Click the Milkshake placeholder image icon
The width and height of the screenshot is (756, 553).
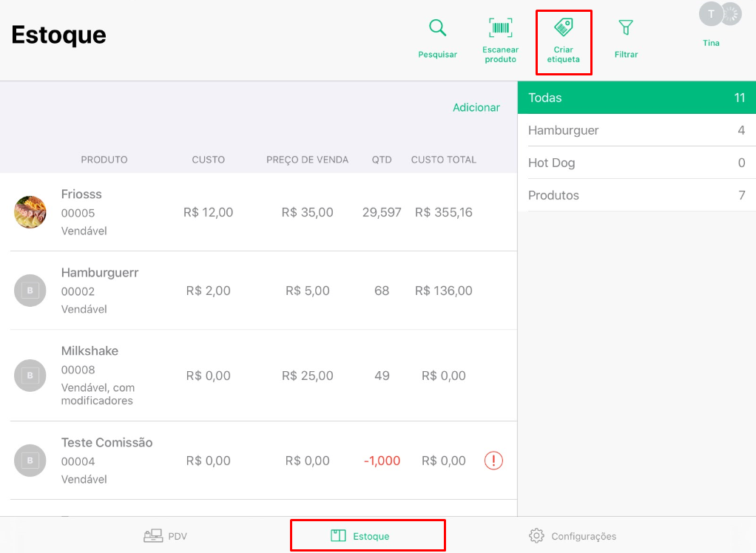click(x=30, y=376)
